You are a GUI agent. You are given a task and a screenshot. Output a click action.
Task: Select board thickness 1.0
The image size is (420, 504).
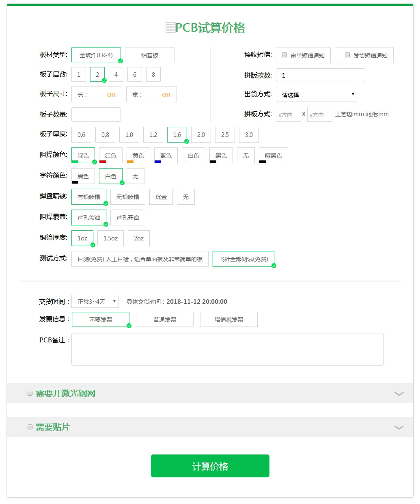click(x=129, y=134)
